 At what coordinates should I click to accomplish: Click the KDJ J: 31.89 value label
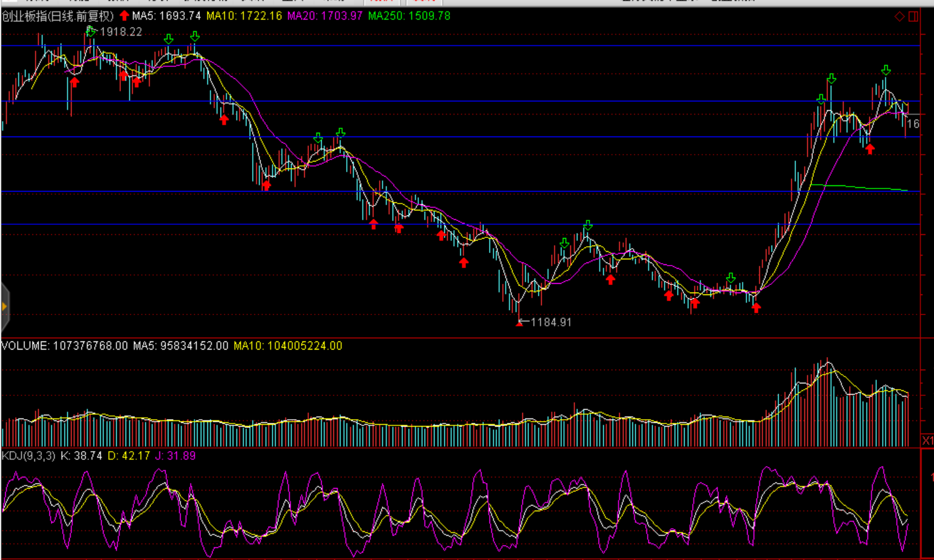click(x=176, y=456)
